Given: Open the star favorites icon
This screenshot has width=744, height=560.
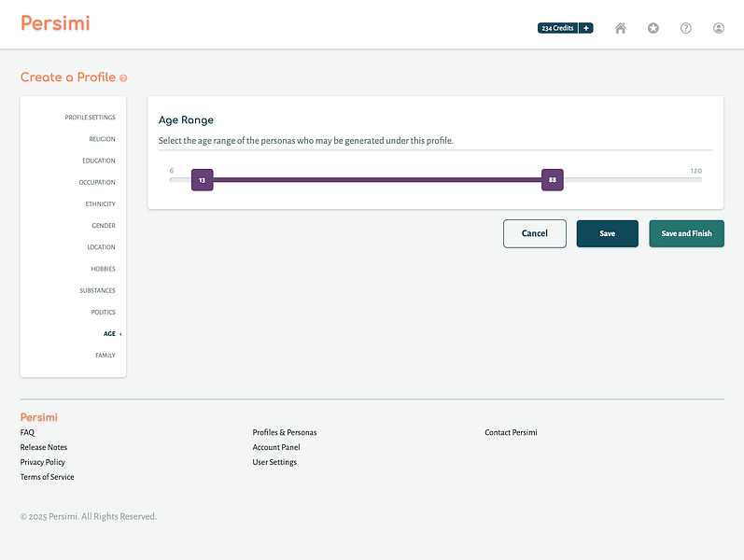Looking at the screenshot, I should click(653, 29).
